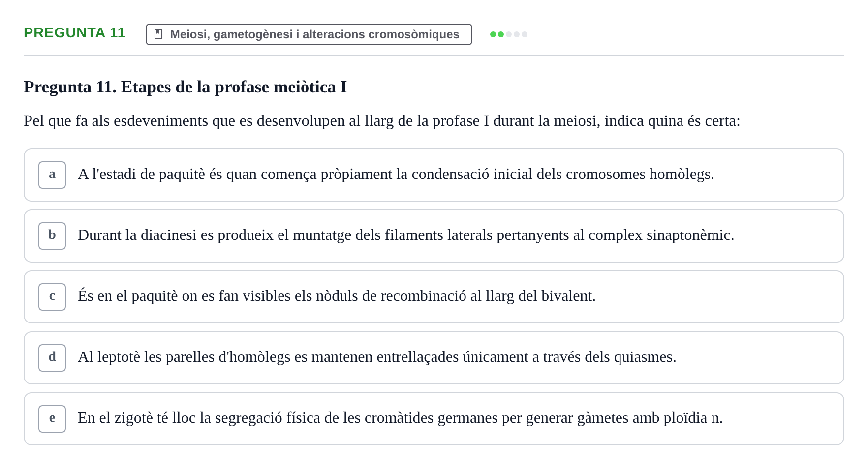
Task: Choose answer letter box e
Action: (52, 419)
